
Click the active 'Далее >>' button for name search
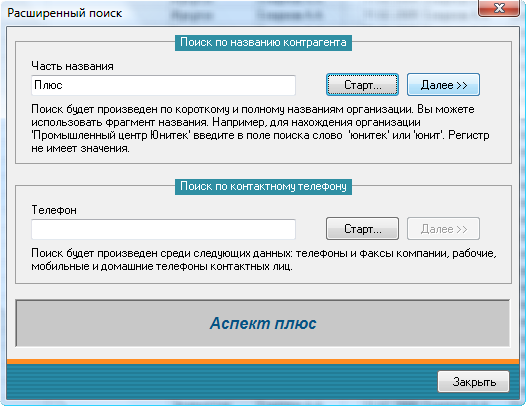coord(443,85)
